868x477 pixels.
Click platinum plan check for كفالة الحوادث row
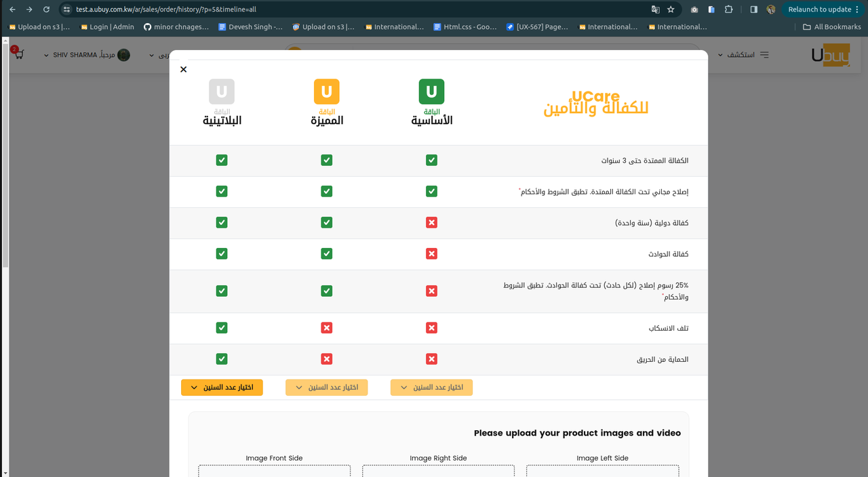222,253
